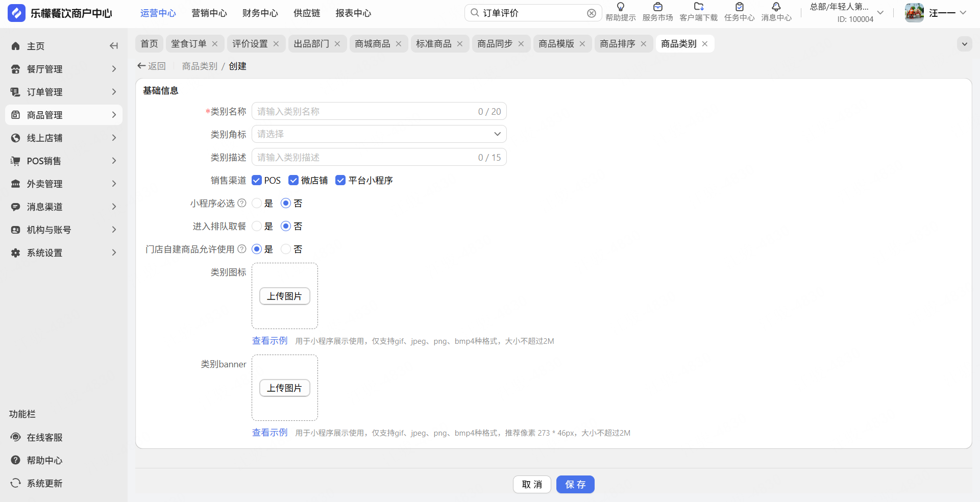Image resolution: width=980 pixels, height=502 pixels.
Task: Uncheck the POS sales channel checkbox
Action: pyautogui.click(x=257, y=180)
